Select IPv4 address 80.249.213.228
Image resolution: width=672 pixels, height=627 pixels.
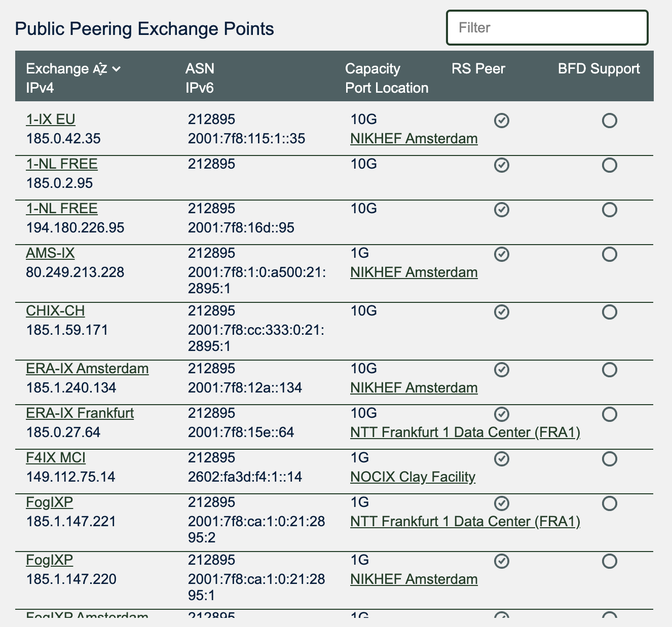[75, 272]
